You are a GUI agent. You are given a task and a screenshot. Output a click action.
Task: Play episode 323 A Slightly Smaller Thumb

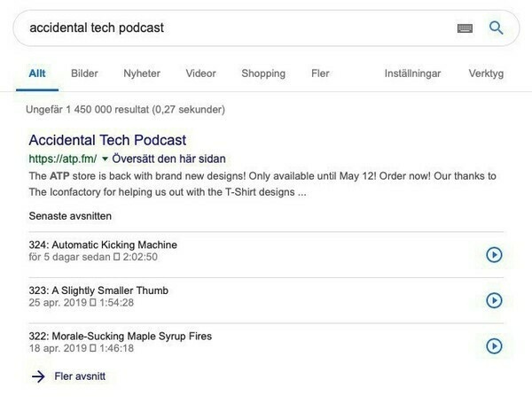[x=494, y=300]
